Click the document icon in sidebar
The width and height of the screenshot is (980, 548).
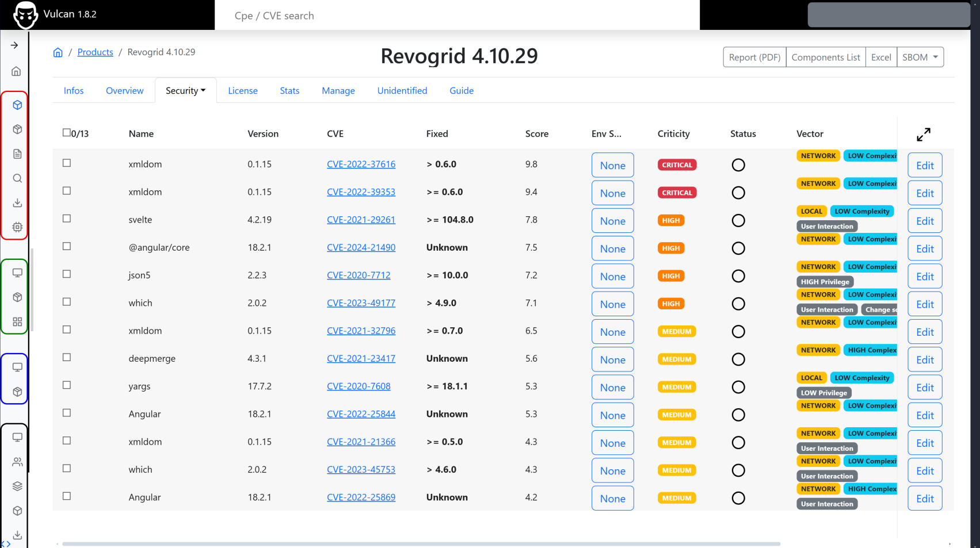tap(17, 154)
